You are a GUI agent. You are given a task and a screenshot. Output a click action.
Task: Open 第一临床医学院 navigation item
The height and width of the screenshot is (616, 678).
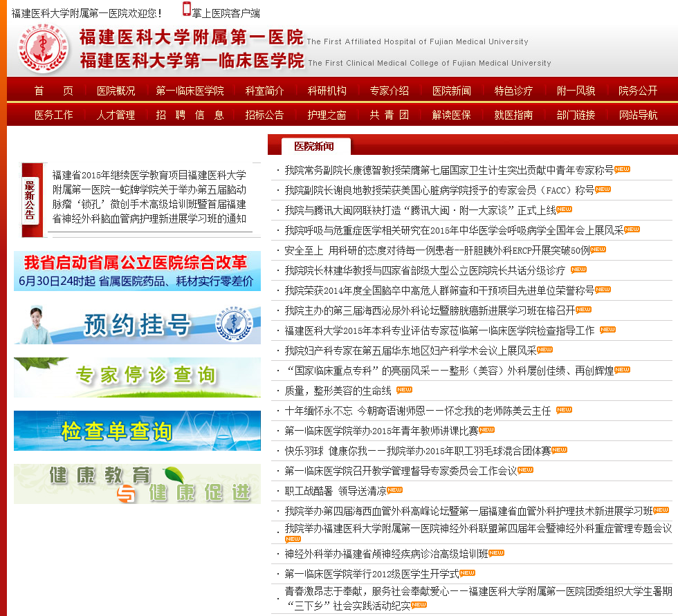tap(190, 91)
